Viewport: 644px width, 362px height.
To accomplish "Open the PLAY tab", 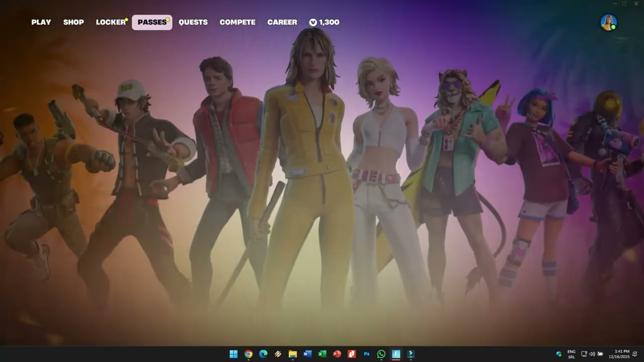I will [41, 22].
